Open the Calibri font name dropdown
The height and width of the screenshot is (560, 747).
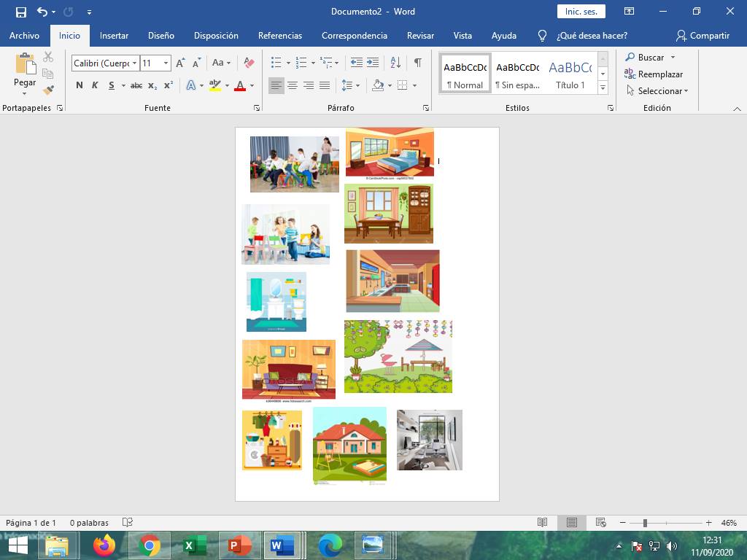135,63
